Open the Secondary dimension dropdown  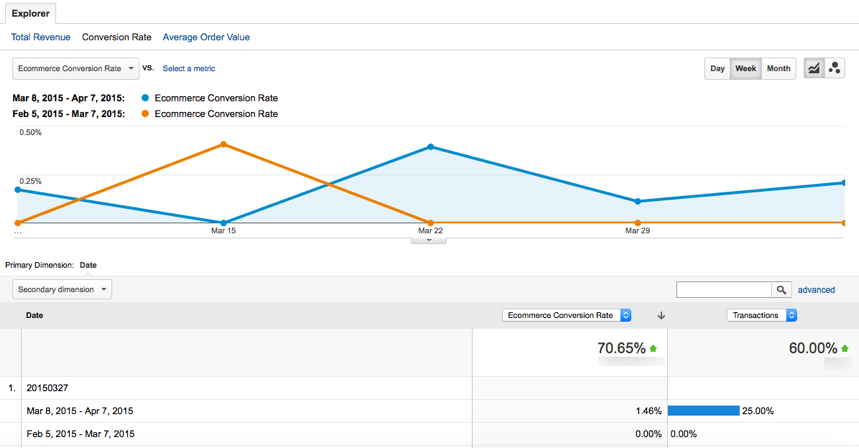[62, 289]
